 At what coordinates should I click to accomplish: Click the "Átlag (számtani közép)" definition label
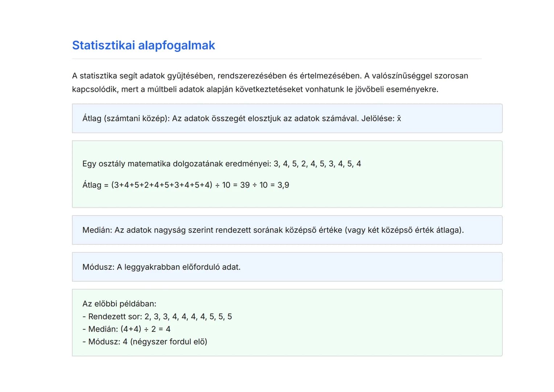click(x=126, y=119)
